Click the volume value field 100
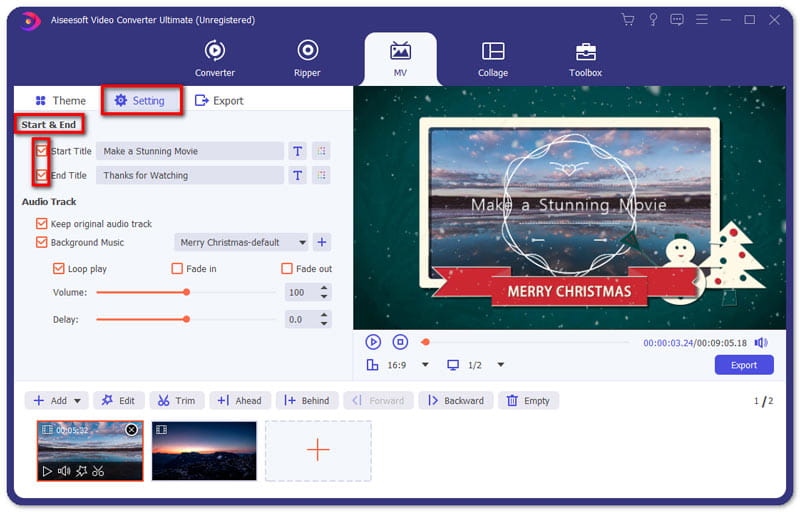Viewport: 800px width, 512px height. (x=301, y=292)
